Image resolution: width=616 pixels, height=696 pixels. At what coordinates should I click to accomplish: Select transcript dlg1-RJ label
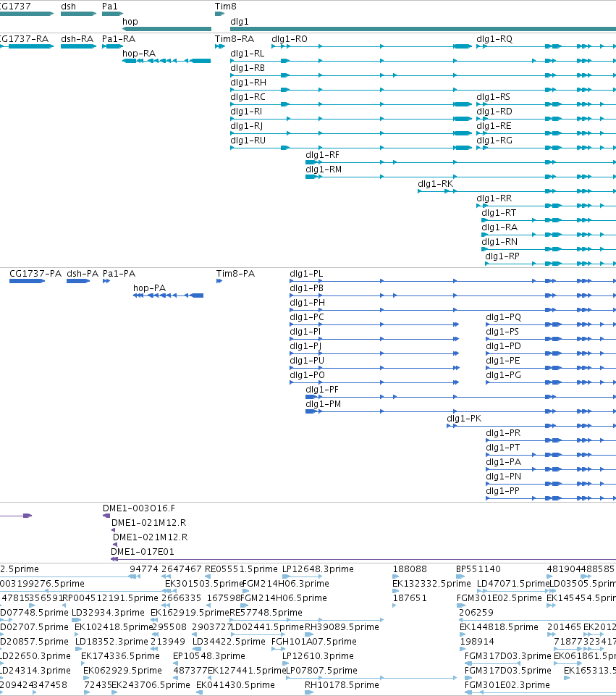pos(246,126)
